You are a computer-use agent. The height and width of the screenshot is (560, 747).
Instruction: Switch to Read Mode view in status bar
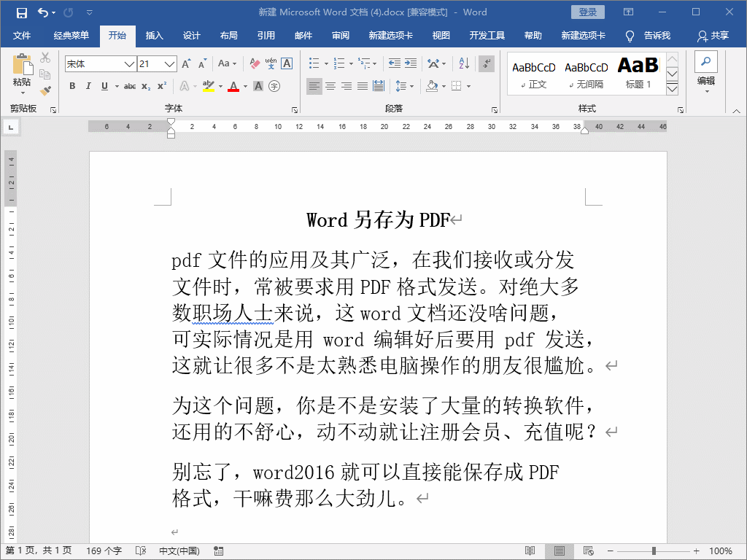(530, 551)
